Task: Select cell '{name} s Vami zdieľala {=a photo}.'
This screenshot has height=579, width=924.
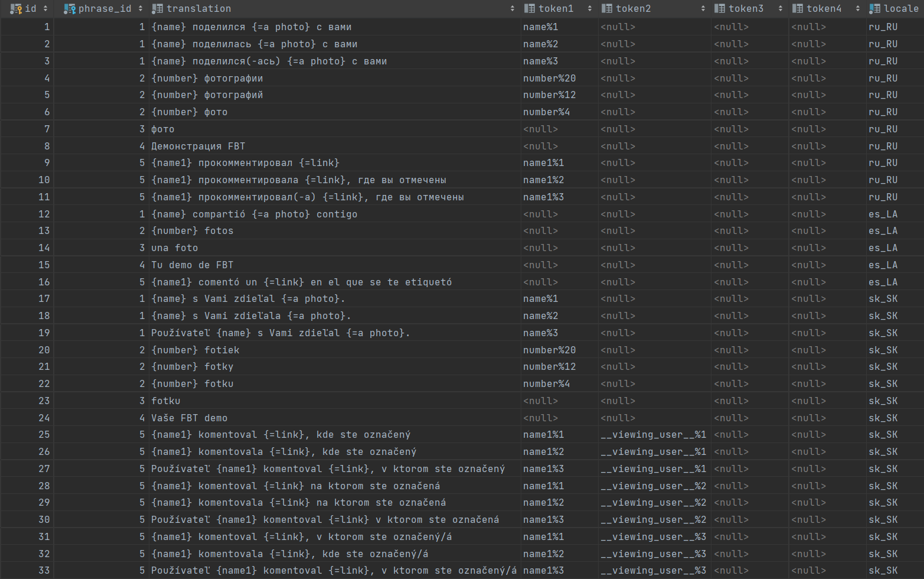Action: pyautogui.click(x=335, y=316)
